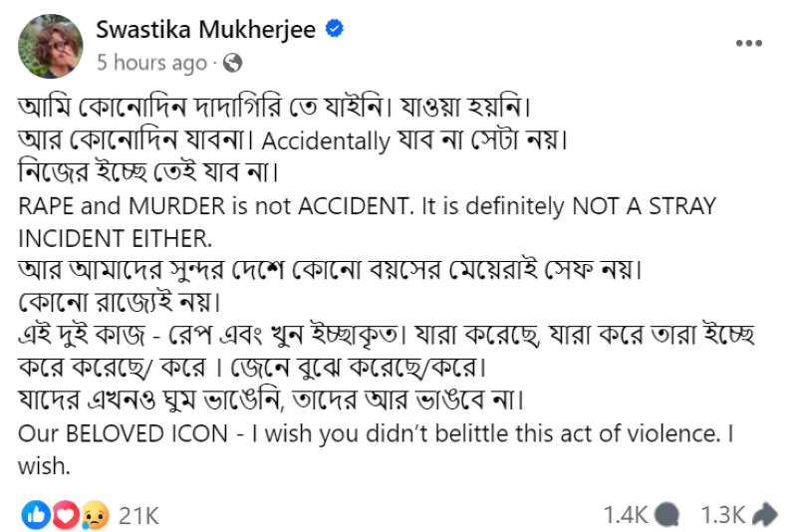Click the blue Like reaction icon
This screenshot has width=797, height=532.
coord(36,514)
